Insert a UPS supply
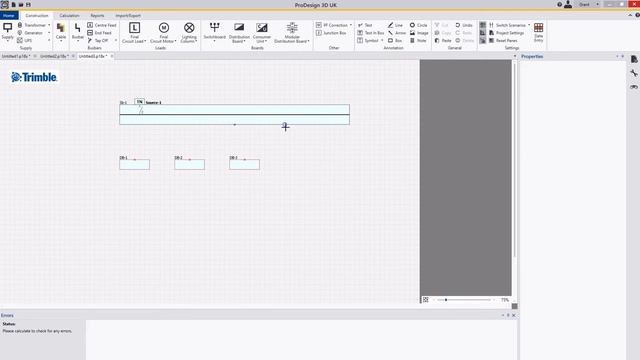The width and height of the screenshot is (640, 360). tap(24, 40)
